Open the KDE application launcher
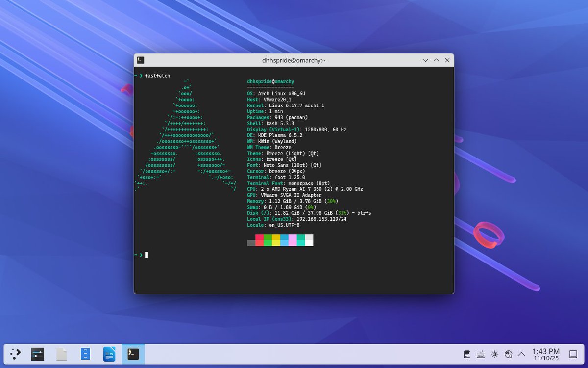This screenshot has width=588, height=368. point(16,354)
